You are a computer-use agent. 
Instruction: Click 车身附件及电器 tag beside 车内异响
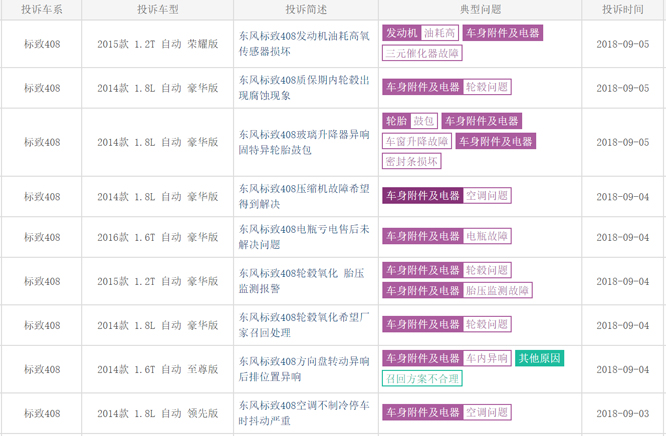(423, 358)
